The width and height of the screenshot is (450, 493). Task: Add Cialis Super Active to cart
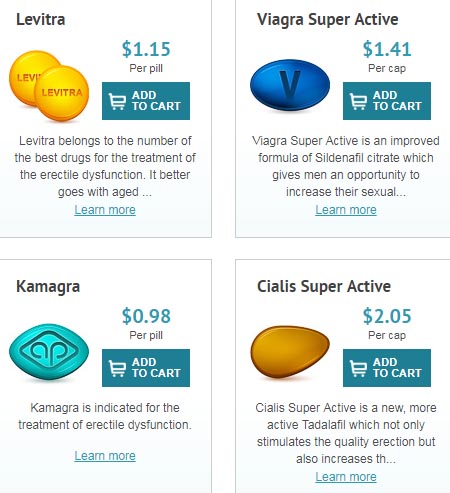pos(387,368)
